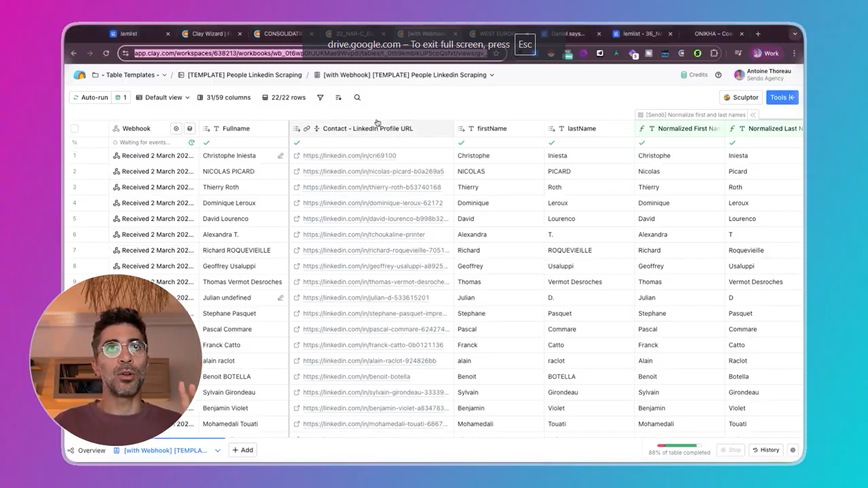Expand the with Webhook table title dropdown
The width and height of the screenshot is (868, 488).
pos(492,75)
